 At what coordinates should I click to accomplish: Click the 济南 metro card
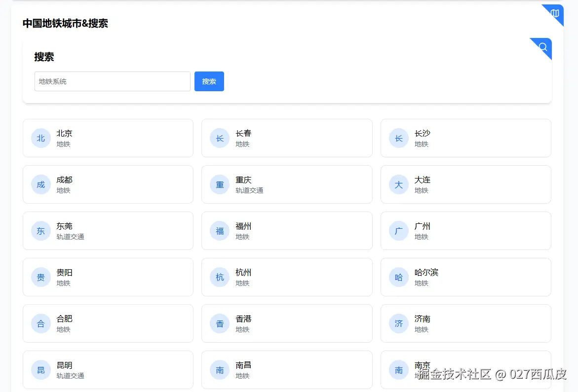pos(465,323)
